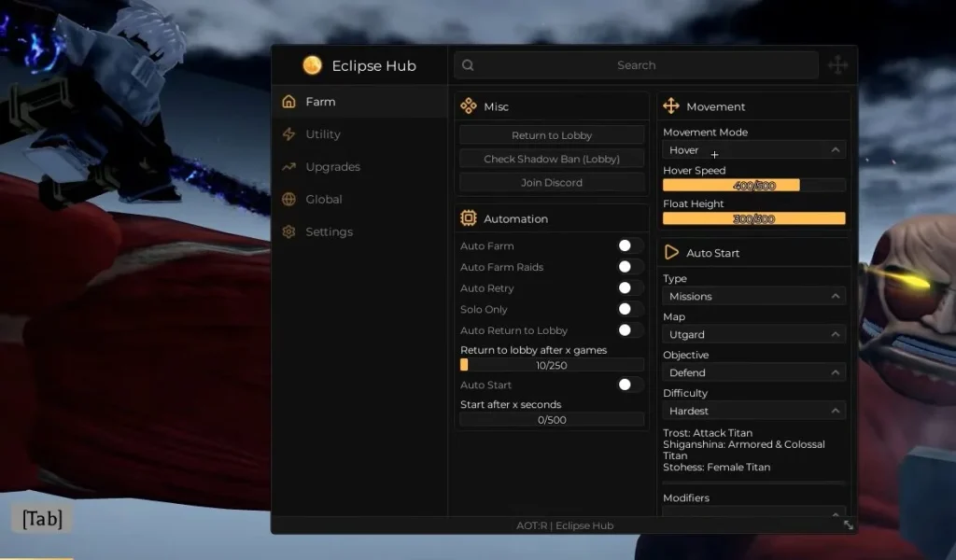Viewport: 956px width, 560px height.
Task: Click the Misc section diamond icon
Action: 469,106
